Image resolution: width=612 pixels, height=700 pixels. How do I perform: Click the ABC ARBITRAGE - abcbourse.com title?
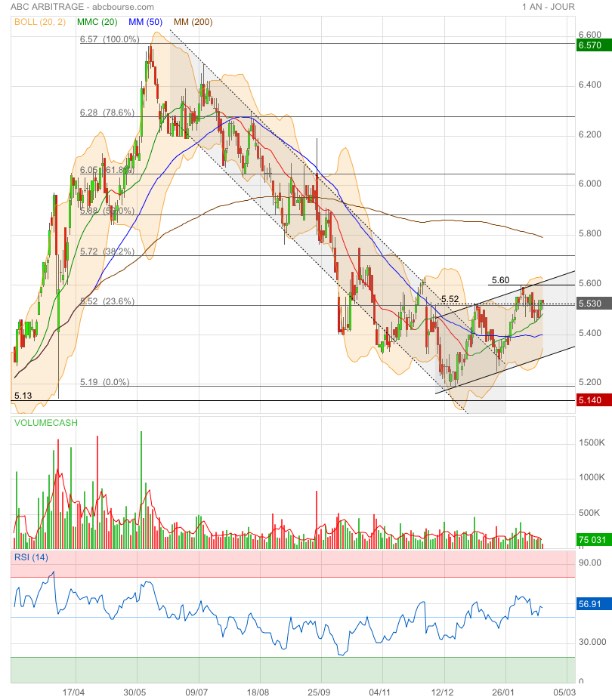point(82,7)
